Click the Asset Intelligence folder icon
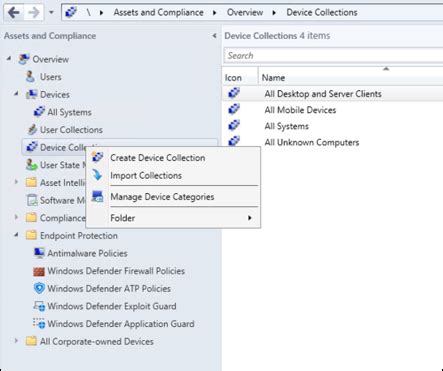This screenshot has height=371, width=443. coord(31,182)
